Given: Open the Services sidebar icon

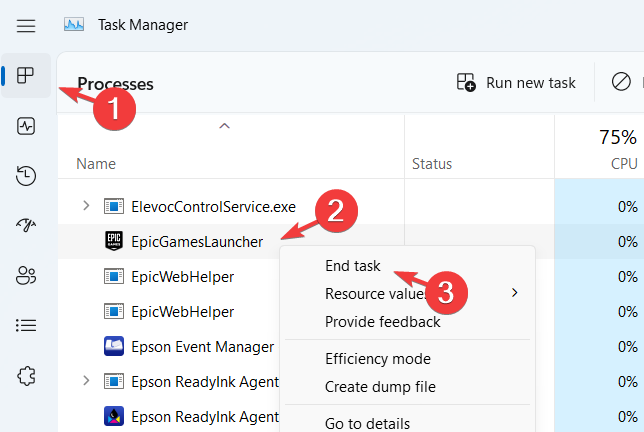Looking at the screenshot, I should (26, 375).
